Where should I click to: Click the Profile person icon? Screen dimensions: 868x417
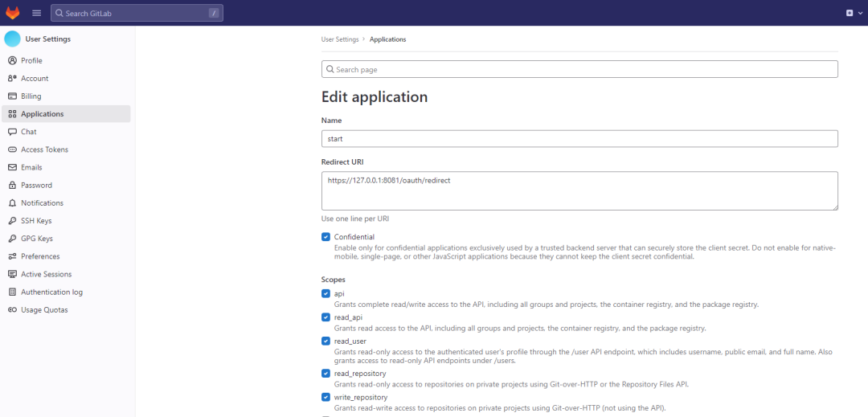(x=12, y=61)
